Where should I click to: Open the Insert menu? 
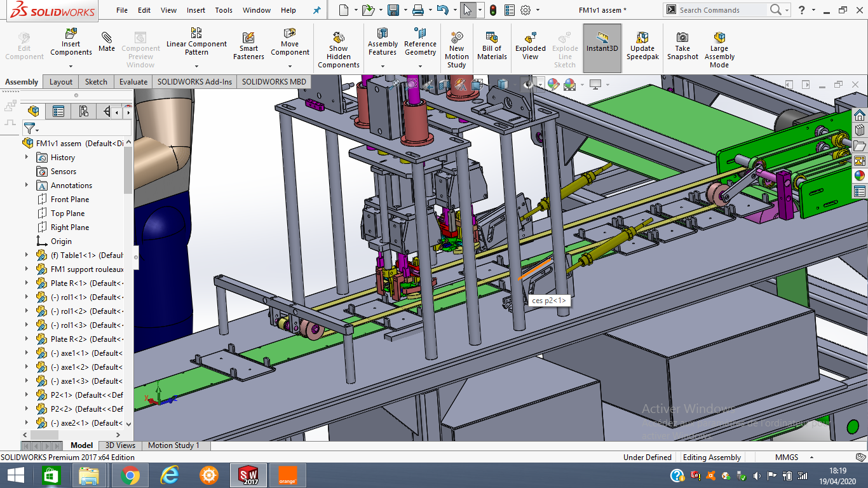coord(196,10)
